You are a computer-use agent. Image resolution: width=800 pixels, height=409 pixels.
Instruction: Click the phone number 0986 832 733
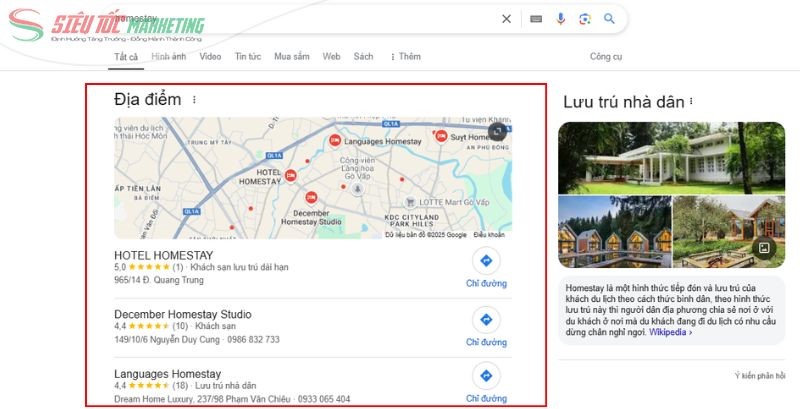pyautogui.click(x=254, y=340)
